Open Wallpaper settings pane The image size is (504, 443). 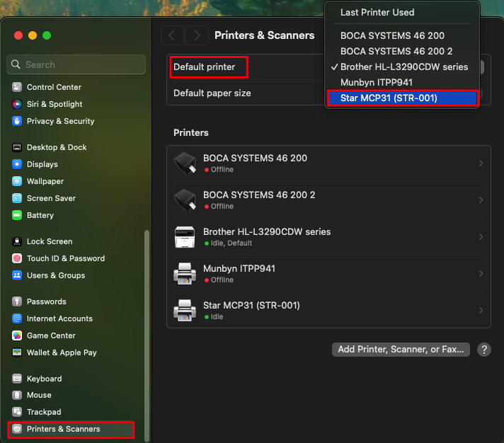coord(45,181)
